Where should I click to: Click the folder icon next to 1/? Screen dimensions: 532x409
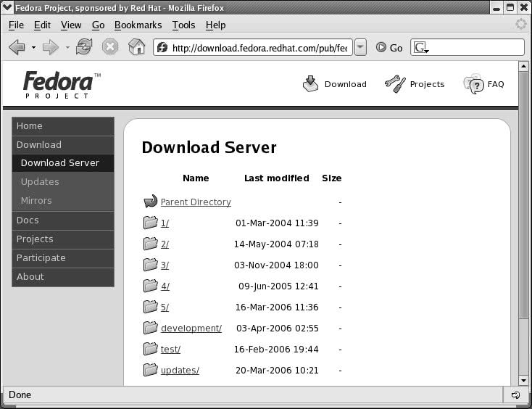click(x=150, y=223)
